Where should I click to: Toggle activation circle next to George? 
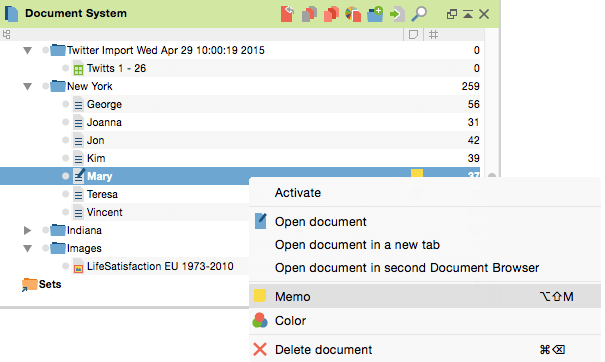coord(66,104)
